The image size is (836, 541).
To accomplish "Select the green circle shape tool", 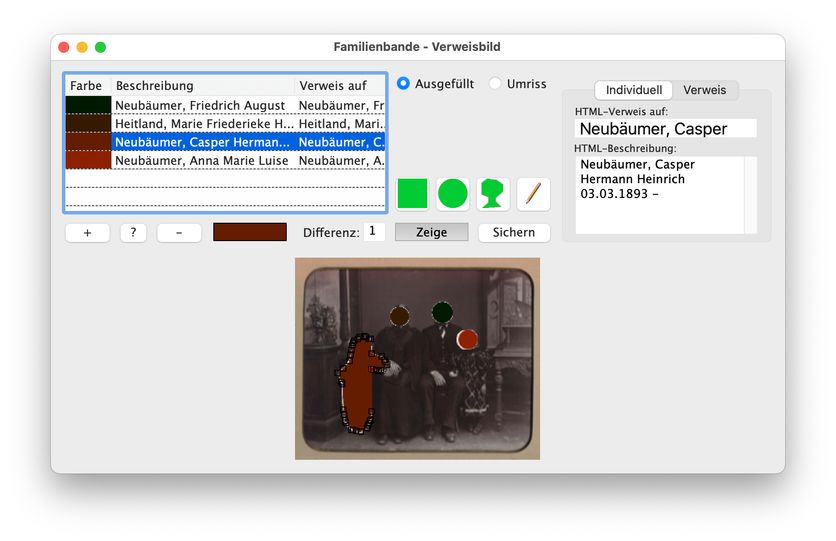I will (452, 194).
